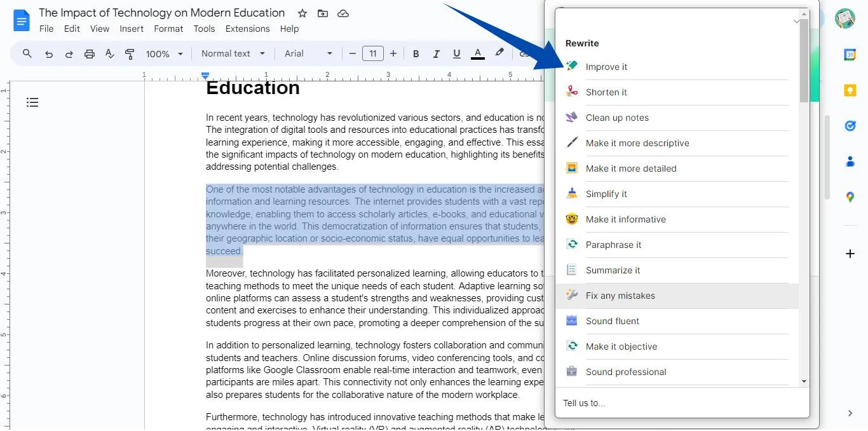Open search within the document

pyautogui.click(x=27, y=53)
